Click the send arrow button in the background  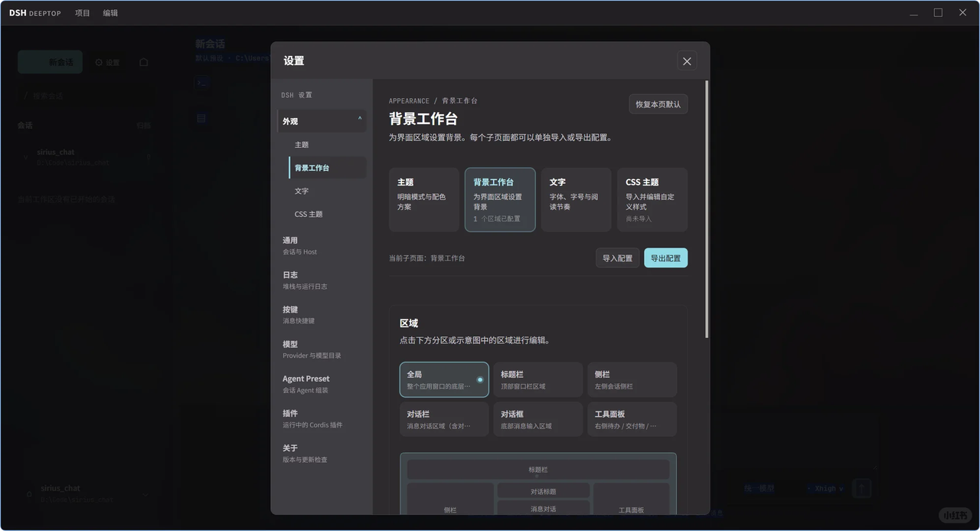861,488
